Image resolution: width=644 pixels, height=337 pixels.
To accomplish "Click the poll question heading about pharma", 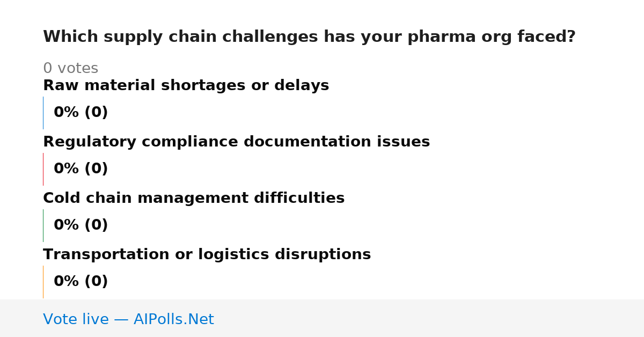I will point(309,37).
